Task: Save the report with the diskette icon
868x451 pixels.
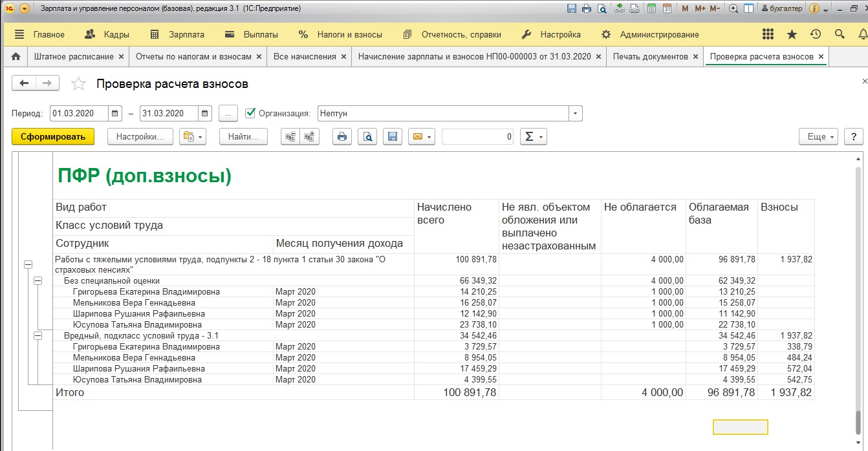Action: tap(392, 136)
